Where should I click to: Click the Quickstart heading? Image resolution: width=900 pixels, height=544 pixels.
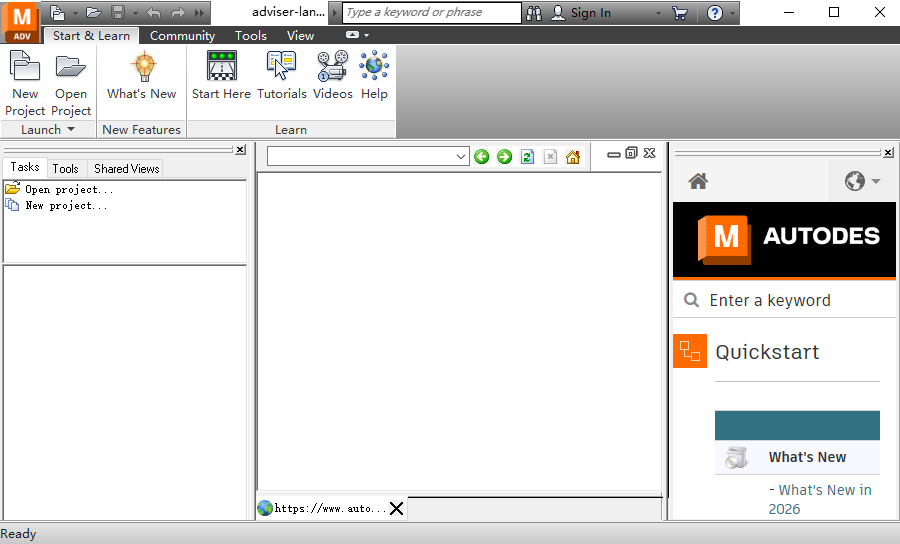click(x=767, y=352)
